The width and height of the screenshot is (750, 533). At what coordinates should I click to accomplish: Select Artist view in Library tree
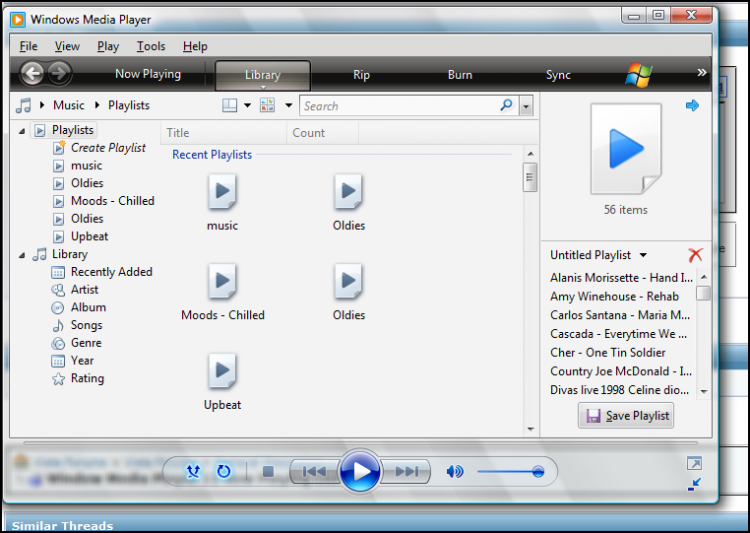pyautogui.click(x=85, y=289)
